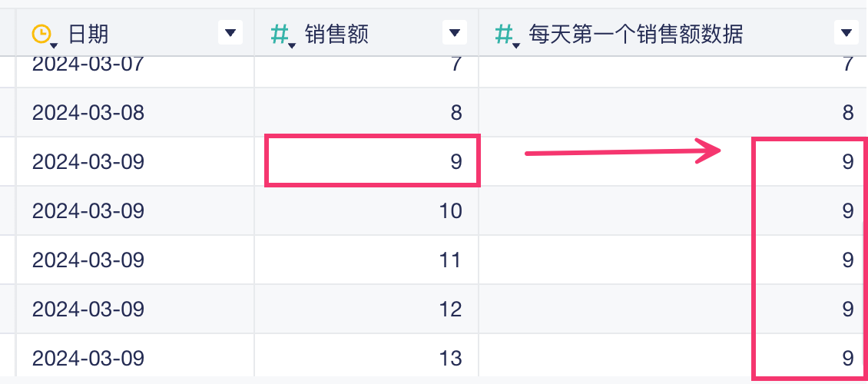Click the number type icon beside 销售额
Image resolution: width=868 pixels, height=384 pixels.
coord(281,34)
